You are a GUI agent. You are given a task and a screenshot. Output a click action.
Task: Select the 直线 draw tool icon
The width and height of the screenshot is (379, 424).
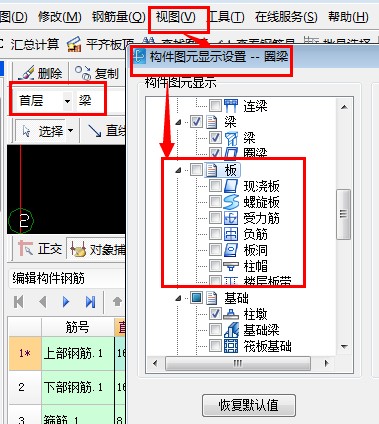[x=95, y=131]
